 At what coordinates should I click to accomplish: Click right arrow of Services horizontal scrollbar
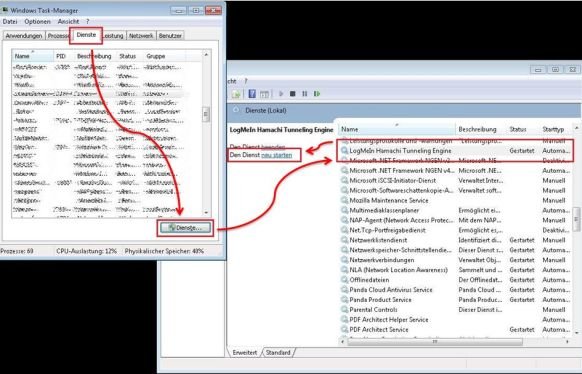pos(567,341)
